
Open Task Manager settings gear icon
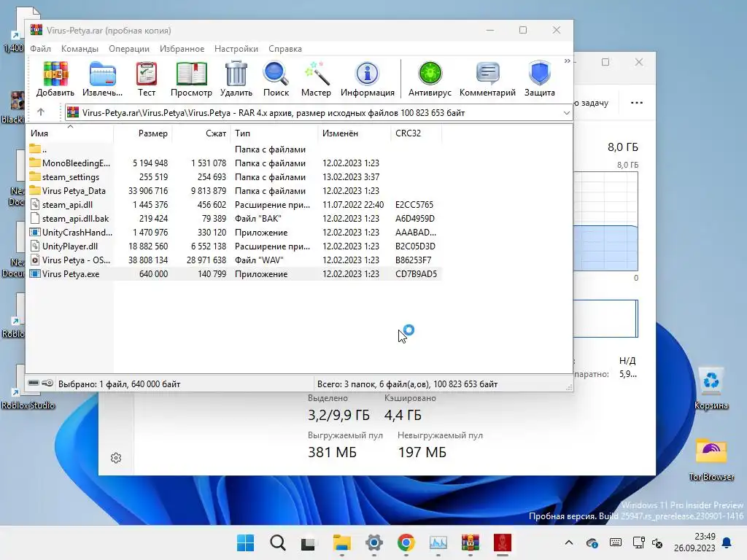116,458
